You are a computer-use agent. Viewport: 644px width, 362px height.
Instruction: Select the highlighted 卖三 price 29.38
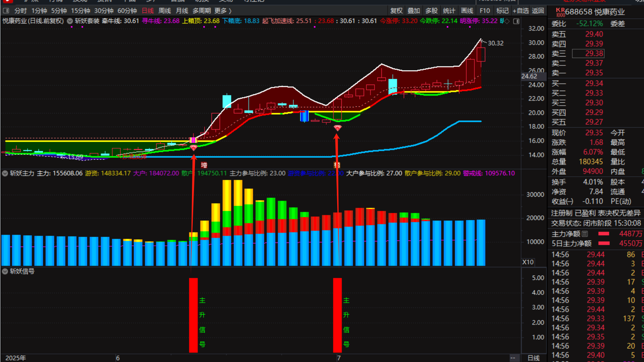pyautogui.click(x=594, y=54)
